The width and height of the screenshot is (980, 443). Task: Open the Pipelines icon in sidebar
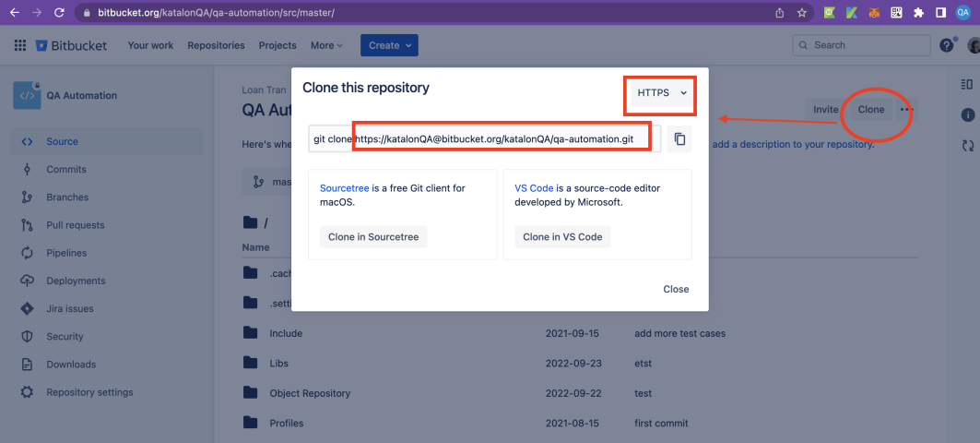click(x=28, y=253)
